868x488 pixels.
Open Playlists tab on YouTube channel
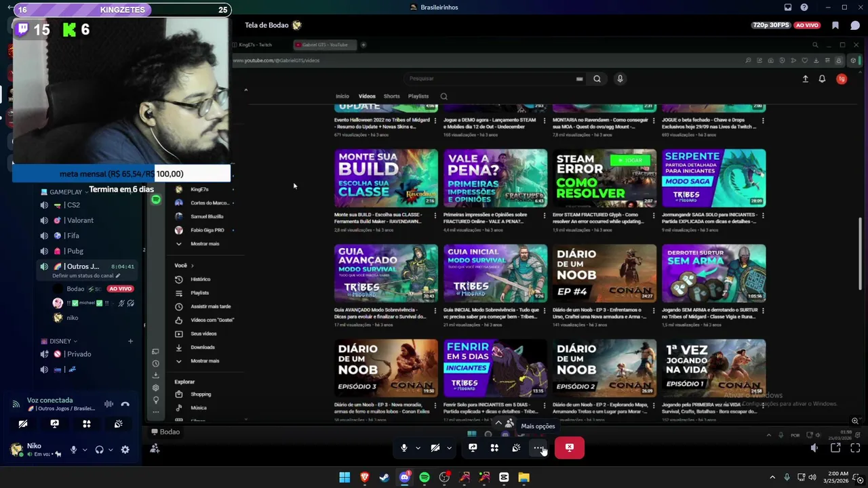click(x=418, y=96)
